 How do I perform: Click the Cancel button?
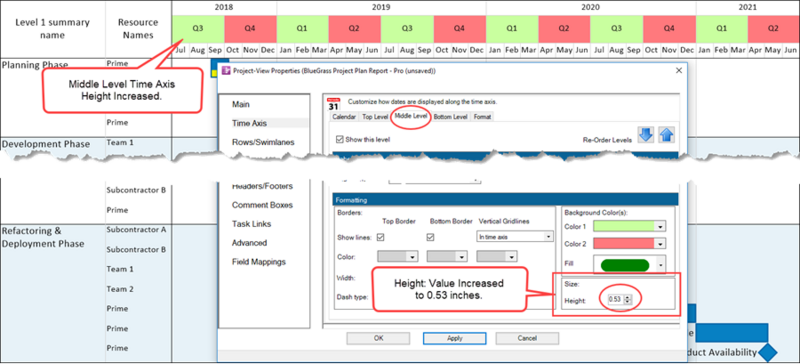pos(527,338)
